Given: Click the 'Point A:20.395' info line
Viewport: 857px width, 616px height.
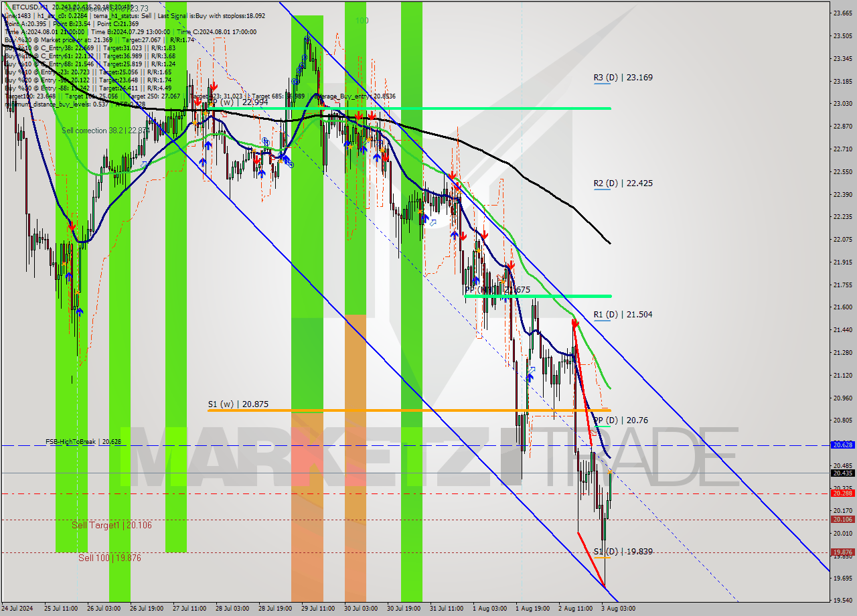Looking at the screenshot, I should [x=27, y=23].
